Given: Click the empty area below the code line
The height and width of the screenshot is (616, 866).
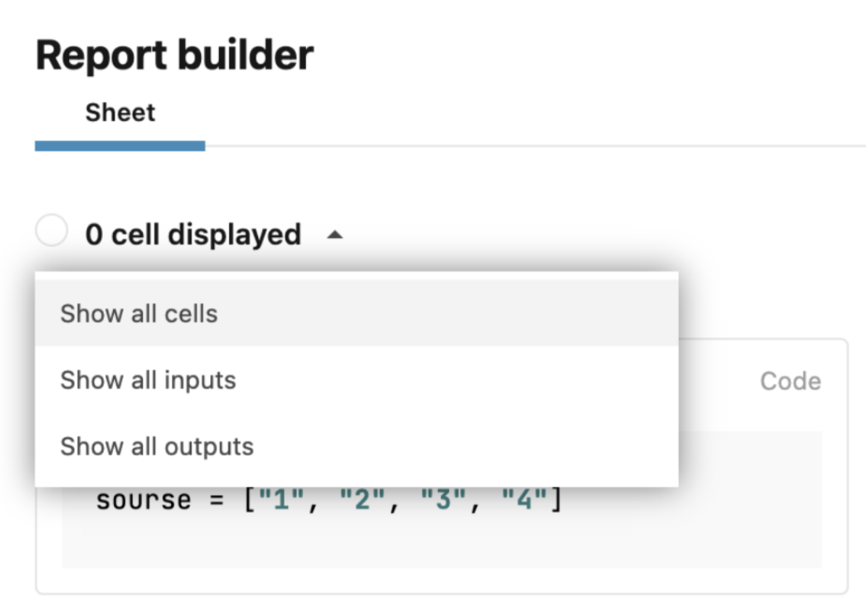Looking at the screenshot, I should pos(435,544).
